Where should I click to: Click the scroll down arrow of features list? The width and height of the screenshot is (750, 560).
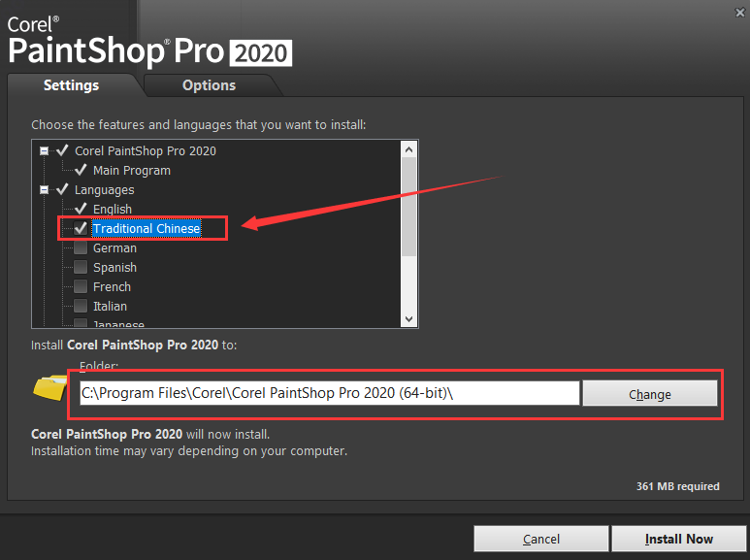click(x=409, y=318)
